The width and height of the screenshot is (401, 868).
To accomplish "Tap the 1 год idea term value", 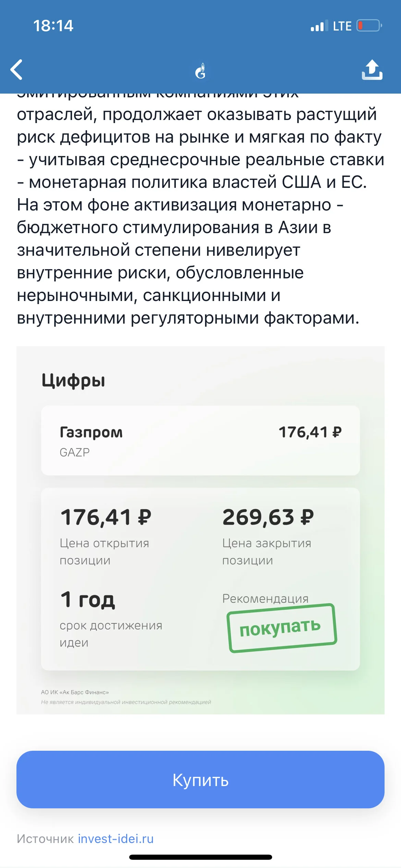I will 87,600.
